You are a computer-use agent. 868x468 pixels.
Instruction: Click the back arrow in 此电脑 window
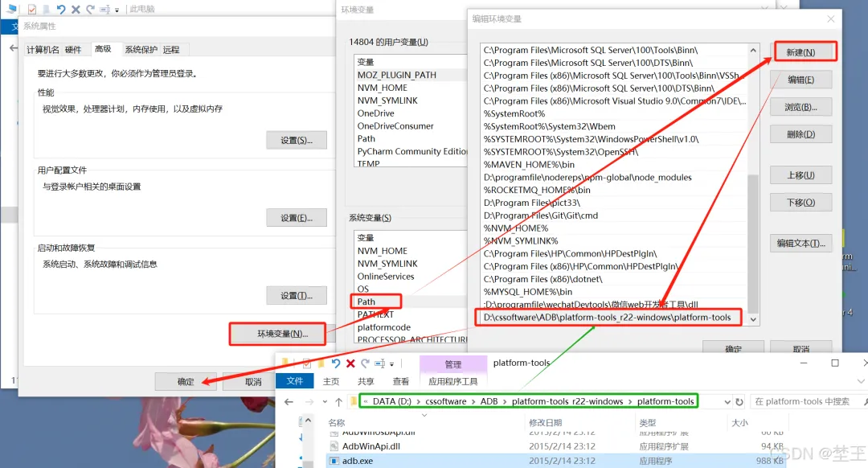14,48
